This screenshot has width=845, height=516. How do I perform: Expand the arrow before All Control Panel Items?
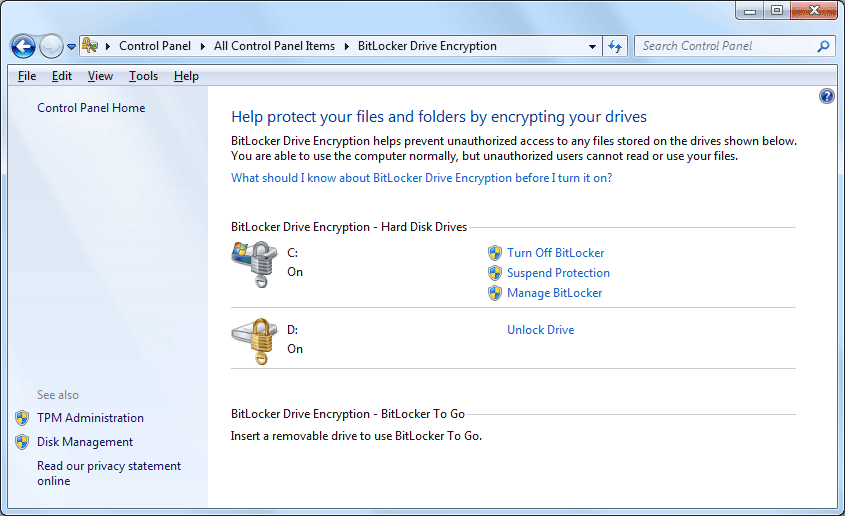(203, 46)
